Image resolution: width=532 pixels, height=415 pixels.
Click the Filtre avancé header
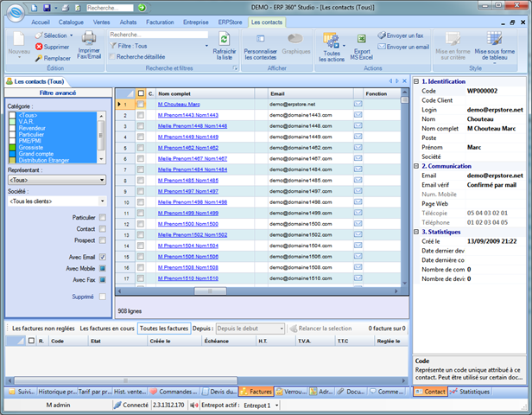coord(58,93)
